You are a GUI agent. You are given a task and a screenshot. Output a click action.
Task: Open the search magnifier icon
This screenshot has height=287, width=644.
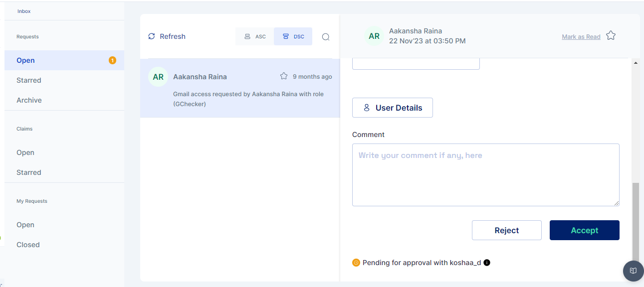pos(326,37)
